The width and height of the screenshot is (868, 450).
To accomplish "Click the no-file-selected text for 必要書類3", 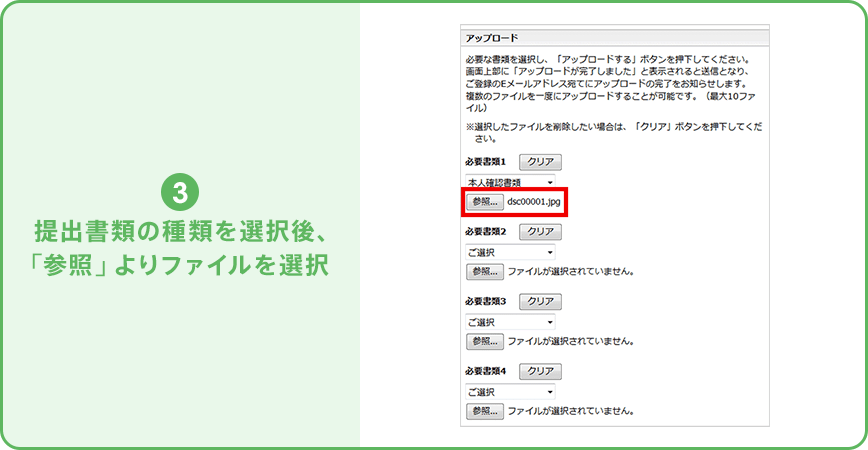I will (570, 341).
